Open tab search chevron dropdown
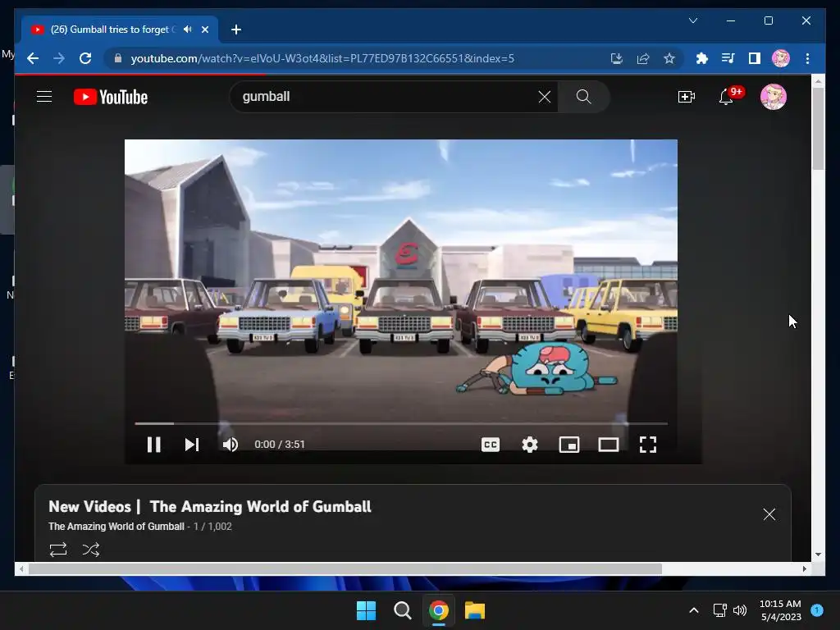 tap(692, 21)
